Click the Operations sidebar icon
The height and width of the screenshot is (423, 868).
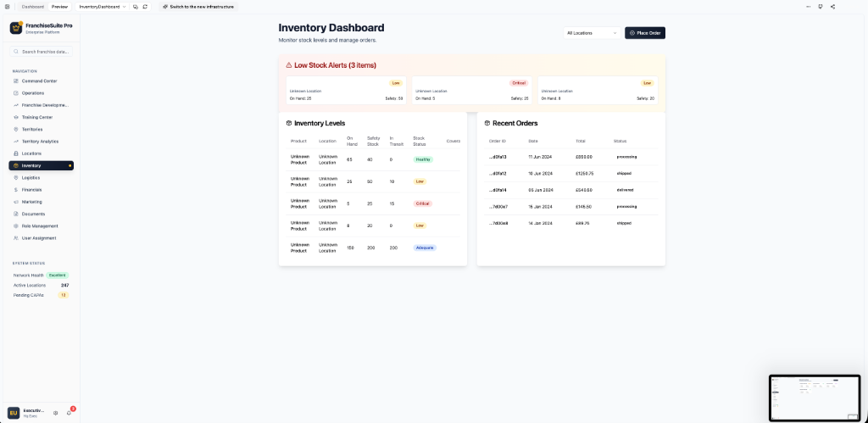click(x=16, y=93)
